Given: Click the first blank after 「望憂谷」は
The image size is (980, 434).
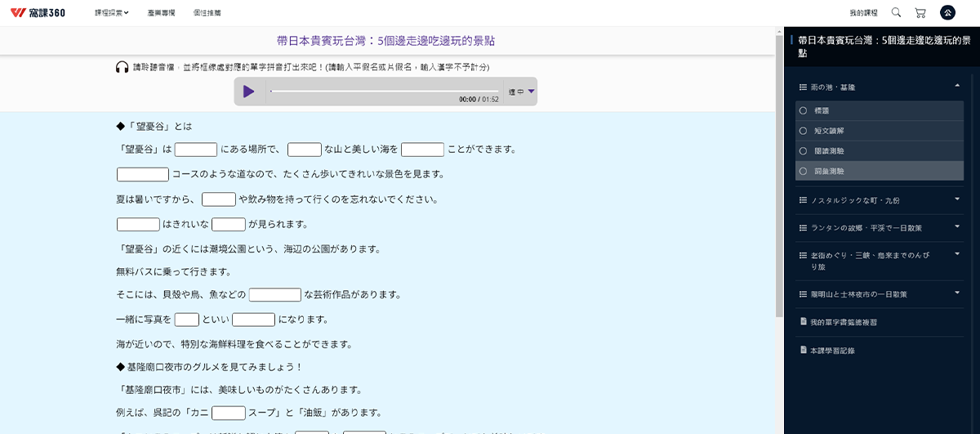Looking at the screenshot, I should click(196, 150).
